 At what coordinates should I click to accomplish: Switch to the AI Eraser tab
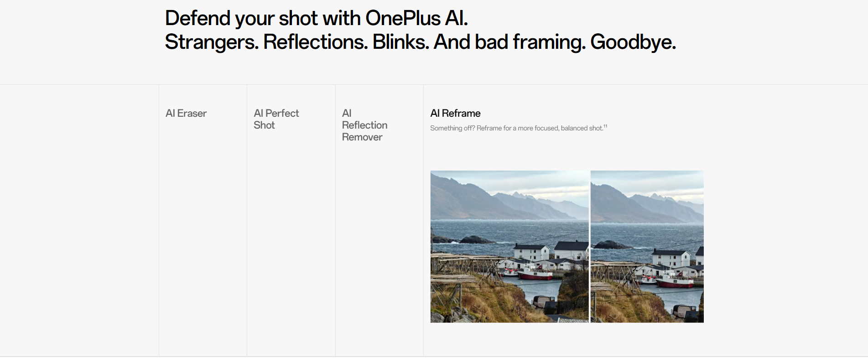coord(186,114)
